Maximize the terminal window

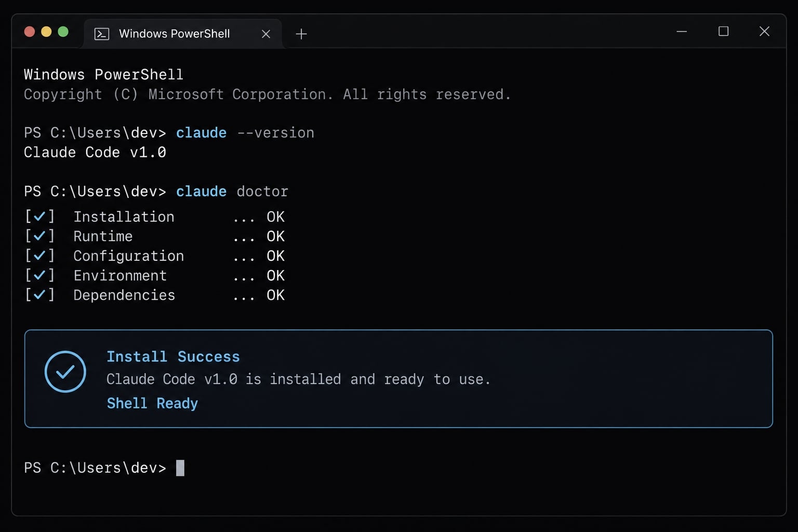(723, 31)
